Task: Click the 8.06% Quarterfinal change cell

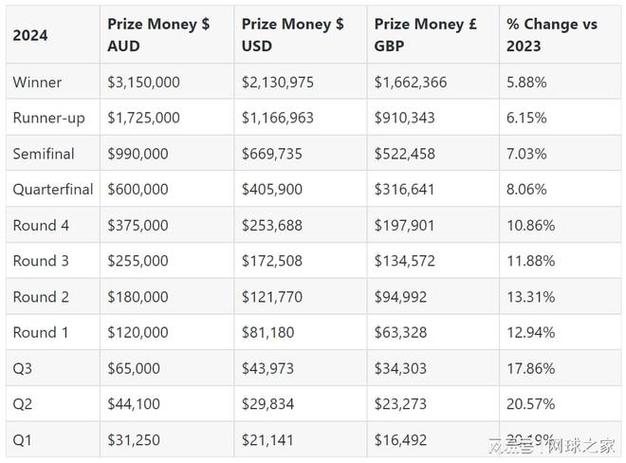Action: (x=527, y=189)
